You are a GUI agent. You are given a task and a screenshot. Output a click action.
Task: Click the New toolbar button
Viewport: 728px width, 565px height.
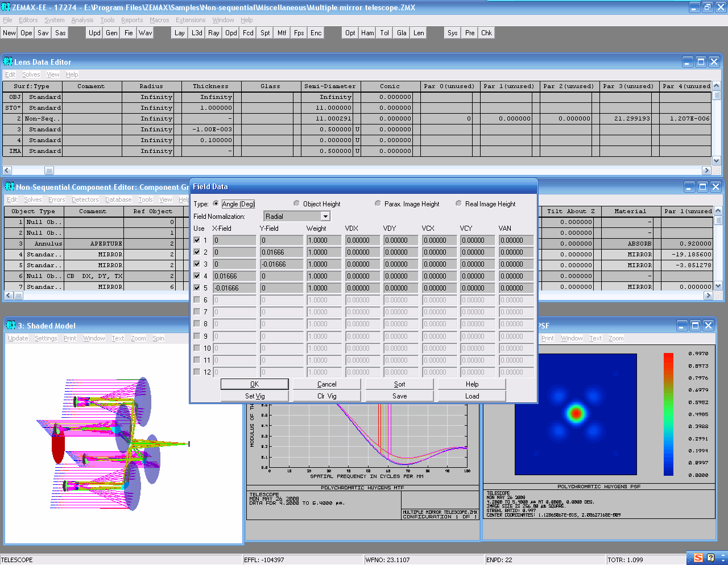click(x=10, y=33)
